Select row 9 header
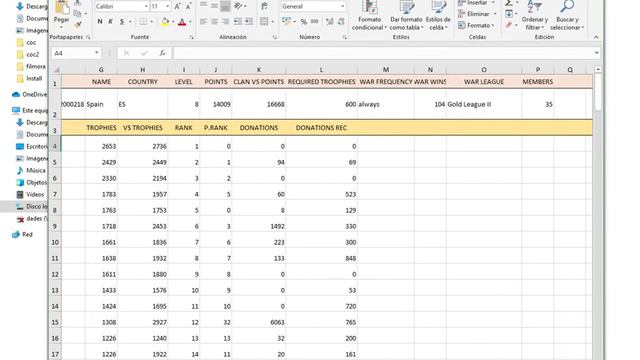The width and height of the screenshot is (640, 360). point(55,226)
